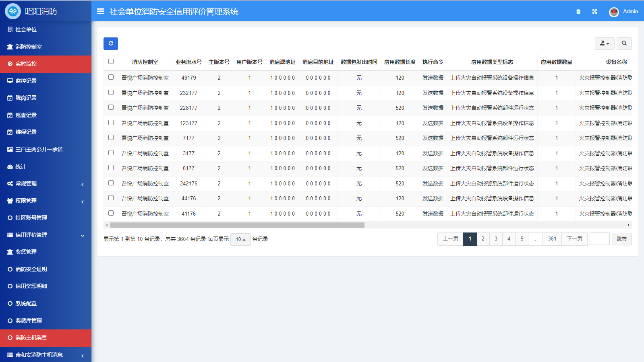Screen dimensions: 644x362
Task: Click the trash icon in the header
Action: [x=578, y=11]
